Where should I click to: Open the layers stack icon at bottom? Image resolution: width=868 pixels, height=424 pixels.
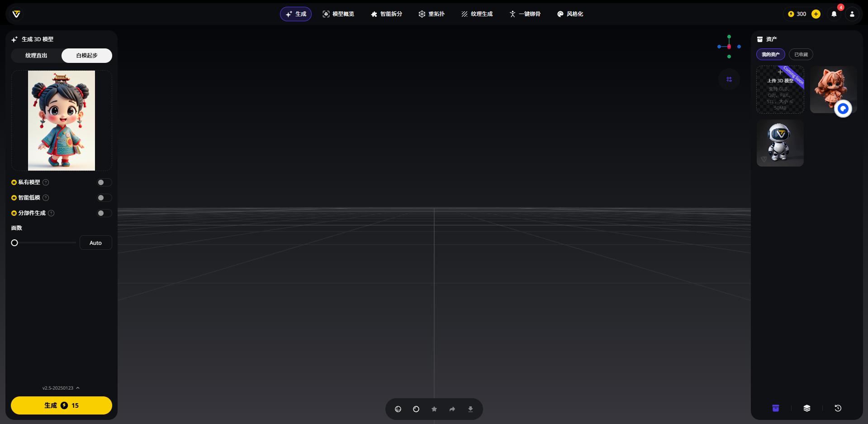tap(807, 408)
